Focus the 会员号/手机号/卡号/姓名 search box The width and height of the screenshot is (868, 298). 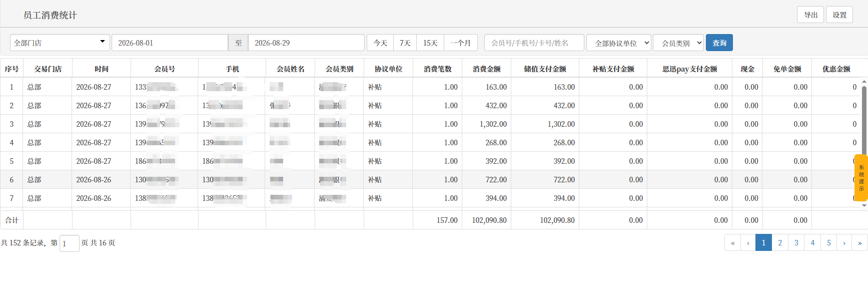pos(534,43)
